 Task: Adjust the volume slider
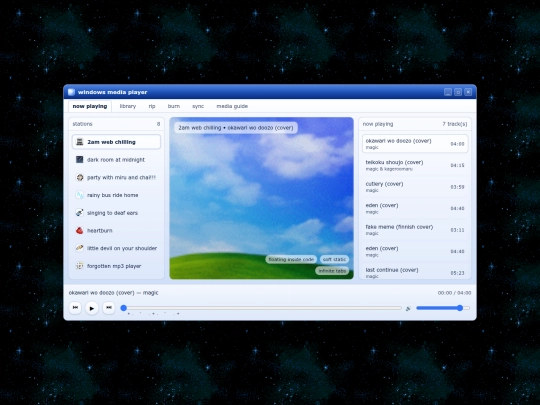(443, 308)
